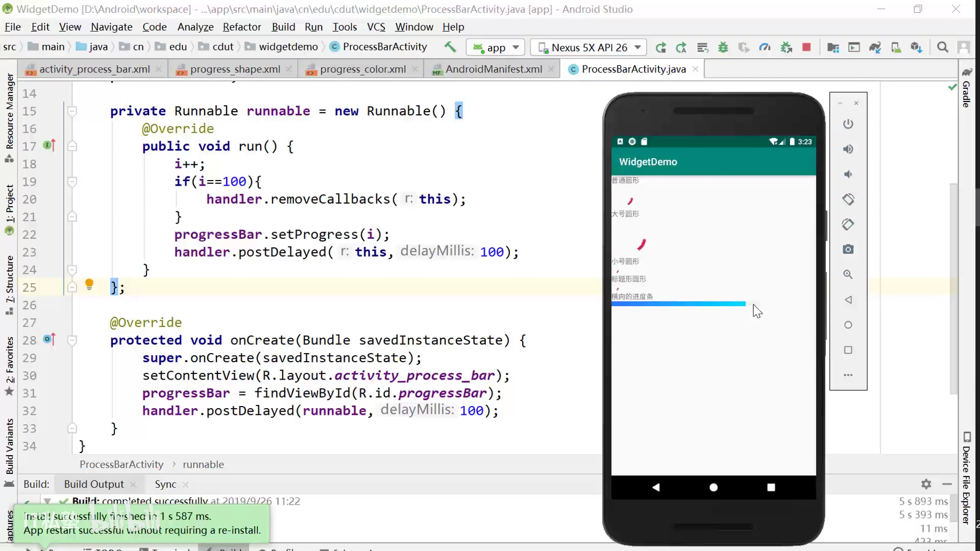Toggle fold marker for onCreate at line 28

(x=72, y=340)
